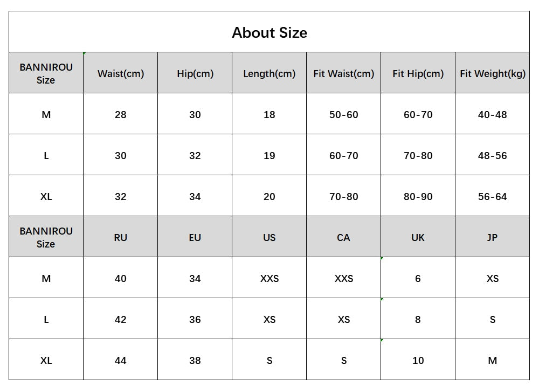The image size is (539, 392).
Task: Select the 40-48 fit weight cell
Action: tap(492, 114)
